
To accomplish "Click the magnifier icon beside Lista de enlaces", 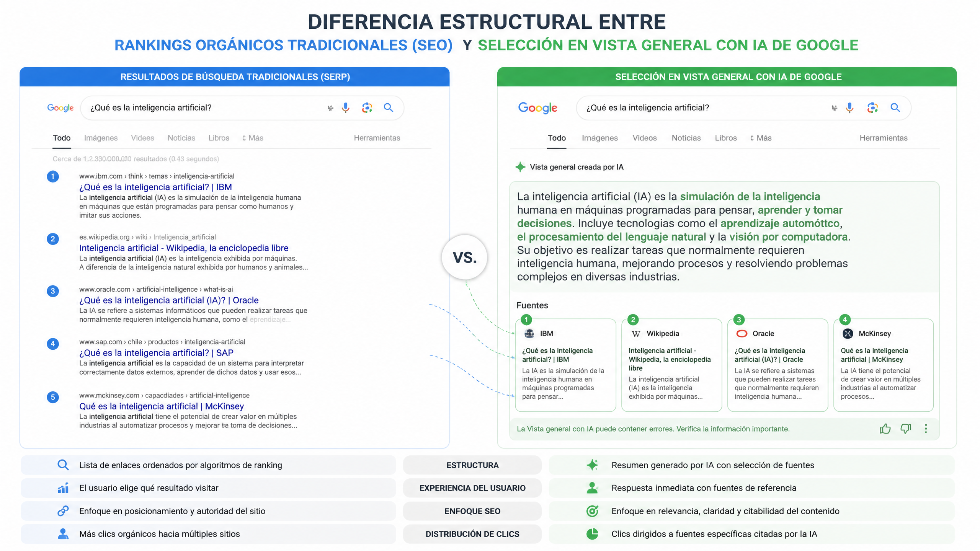I will pos(63,465).
